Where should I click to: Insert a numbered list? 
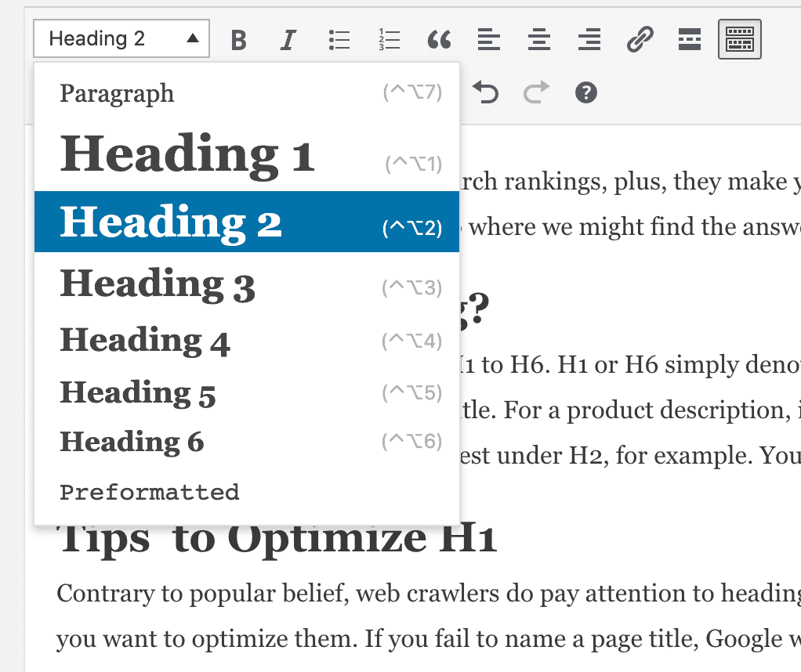click(x=388, y=39)
